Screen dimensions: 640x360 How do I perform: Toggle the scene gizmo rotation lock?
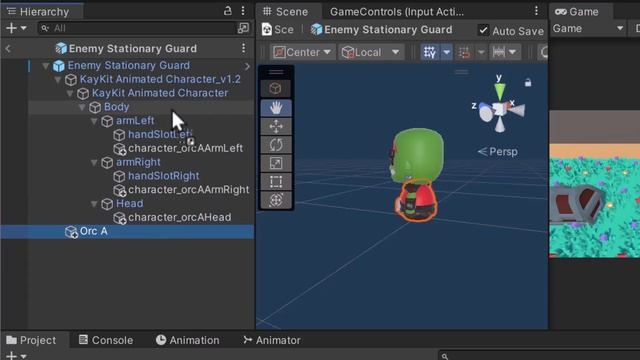click(x=528, y=82)
